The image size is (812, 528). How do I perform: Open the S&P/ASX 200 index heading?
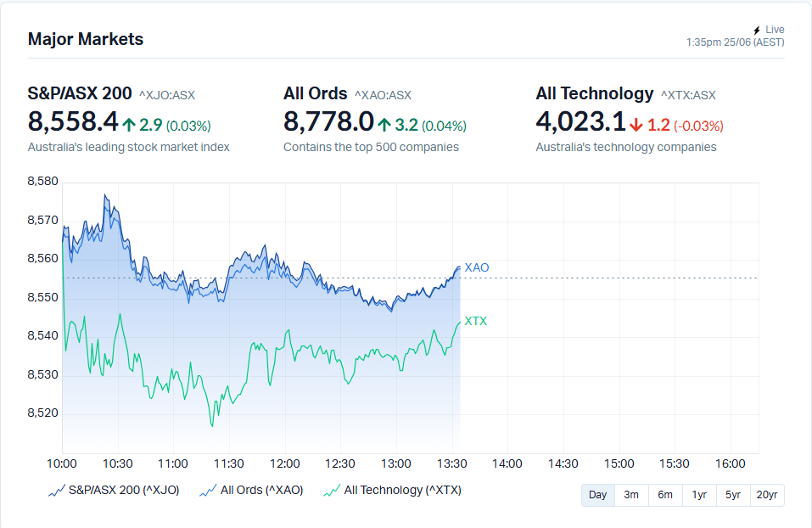(x=80, y=93)
